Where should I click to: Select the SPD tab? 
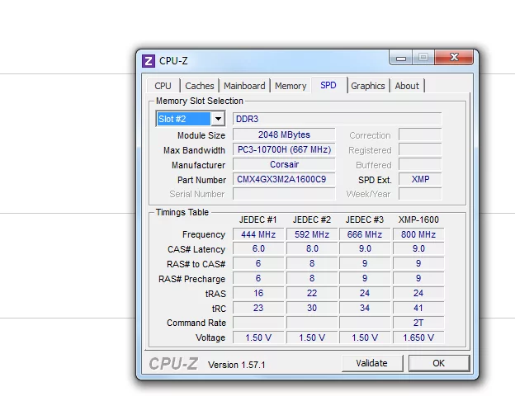(328, 86)
